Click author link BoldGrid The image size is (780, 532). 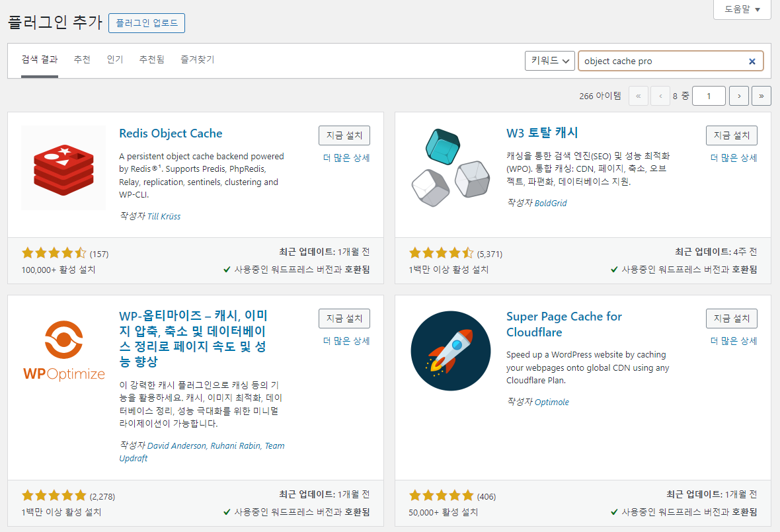[x=551, y=203]
